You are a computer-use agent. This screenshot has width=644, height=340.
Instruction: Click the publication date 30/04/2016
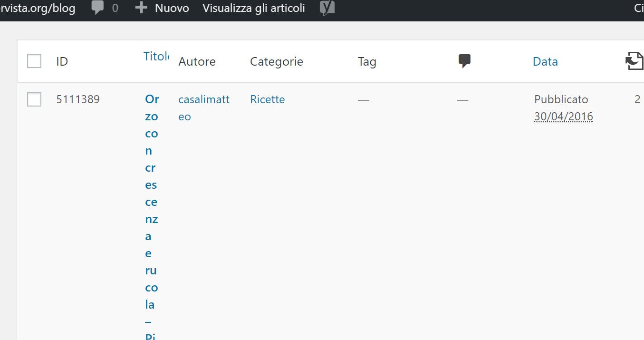[563, 117]
